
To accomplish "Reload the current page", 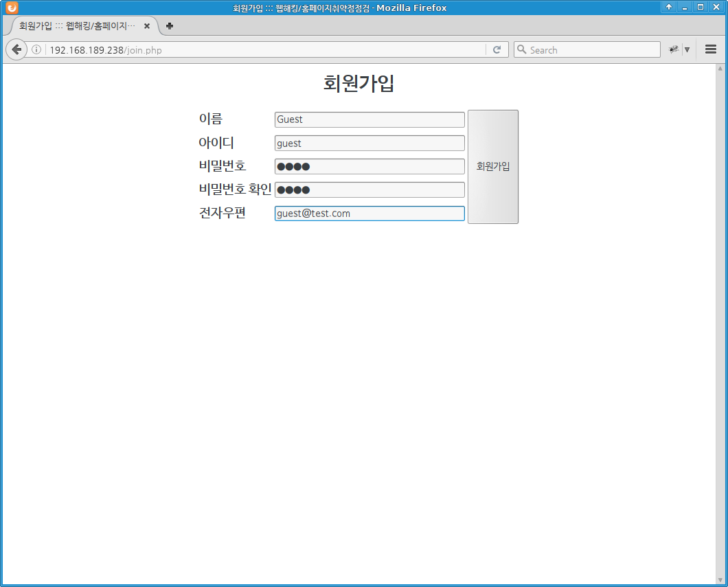I will pyautogui.click(x=497, y=49).
